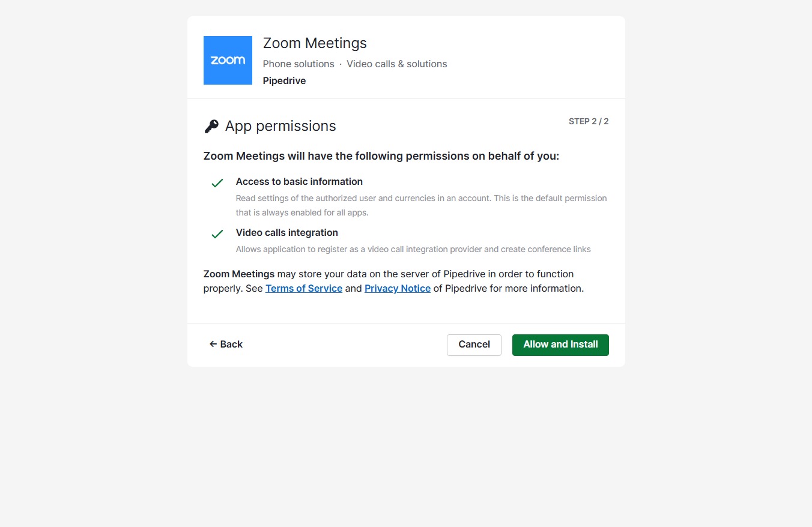Click the Pipedrive developer name
Screen dimensions: 812x527
(284, 80)
